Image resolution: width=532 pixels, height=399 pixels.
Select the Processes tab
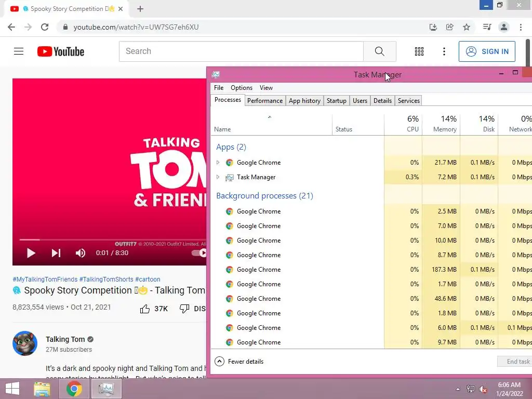coord(228,100)
